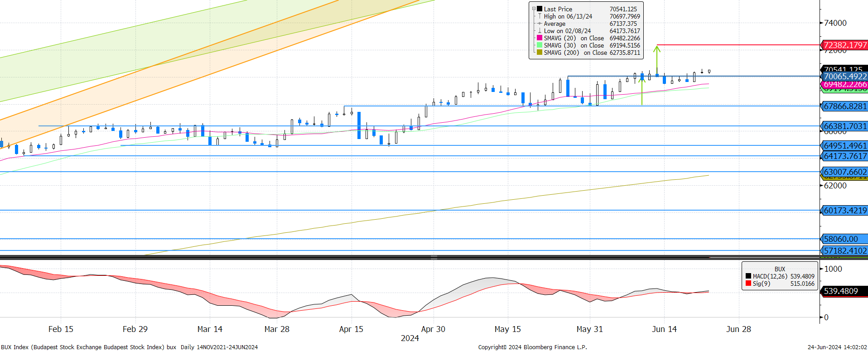The width and height of the screenshot is (868, 351).
Task: Click the red target line at 72382
Action: click(x=738, y=45)
